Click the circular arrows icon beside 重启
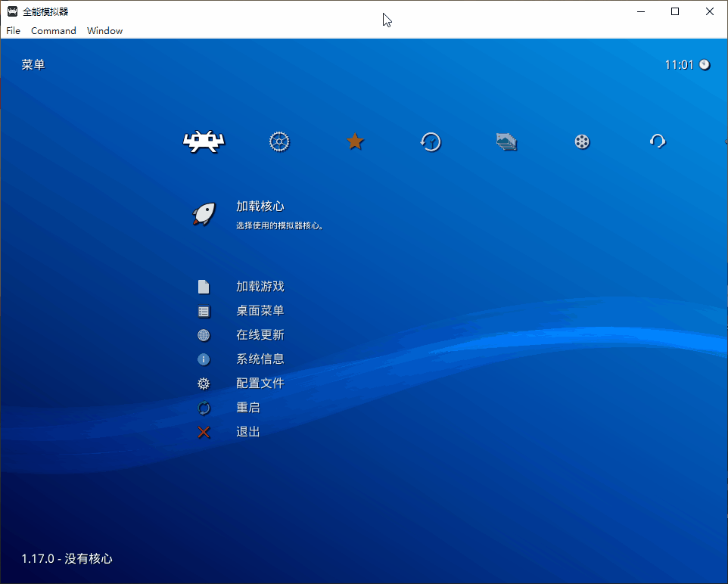The image size is (728, 584). [x=204, y=408]
